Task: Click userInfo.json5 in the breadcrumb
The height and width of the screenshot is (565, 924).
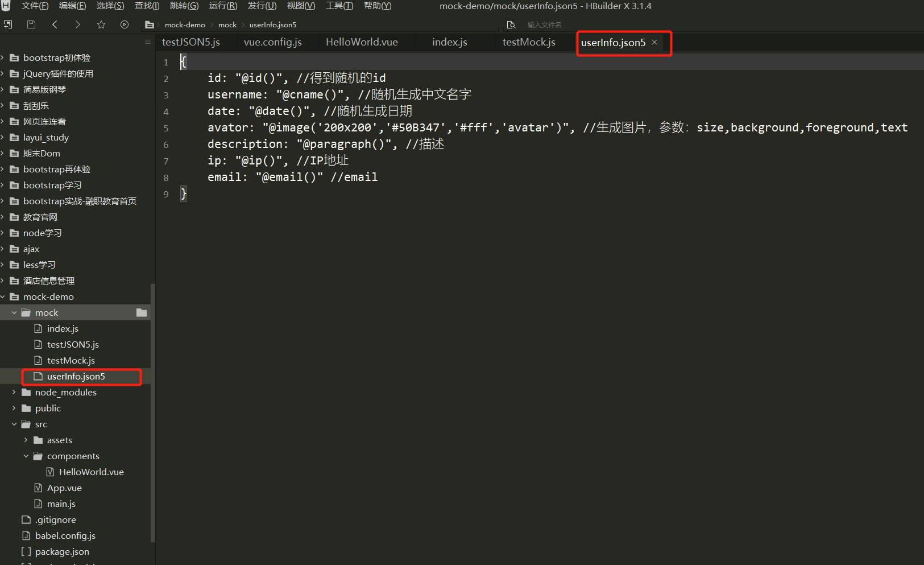Action: (x=273, y=24)
